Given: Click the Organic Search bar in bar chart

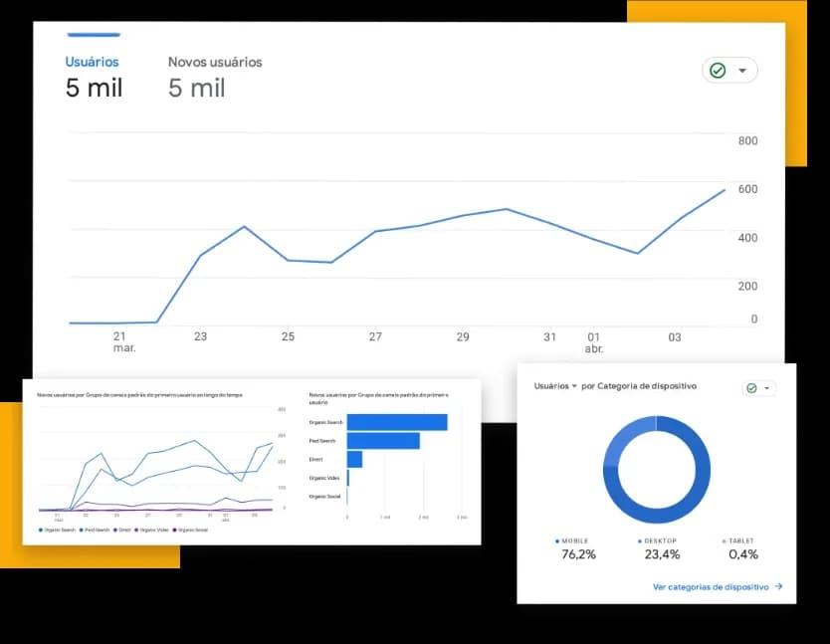Looking at the screenshot, I should pos(396,422).
